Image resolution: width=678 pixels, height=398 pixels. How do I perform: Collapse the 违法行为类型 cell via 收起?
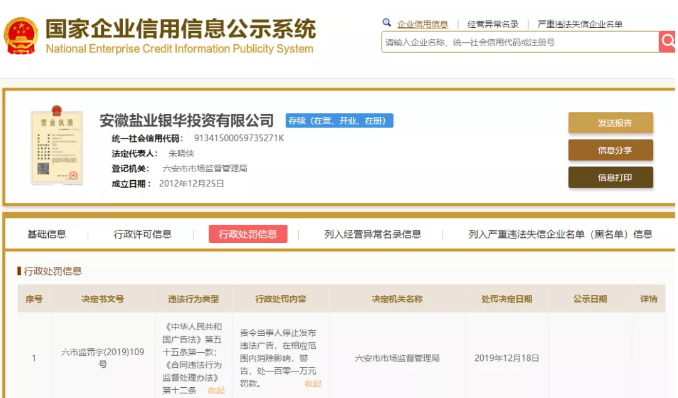point(216,390)
